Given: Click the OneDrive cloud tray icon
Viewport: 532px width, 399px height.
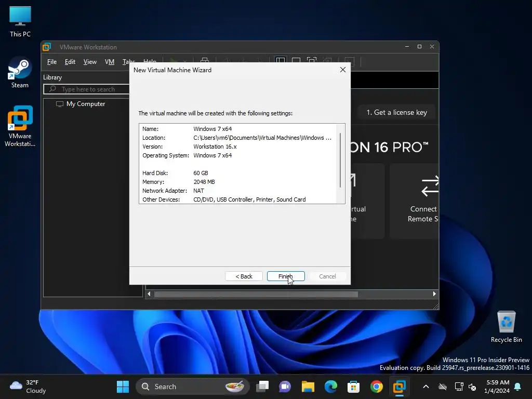Looking at the screenshot, I should [443, 387].
